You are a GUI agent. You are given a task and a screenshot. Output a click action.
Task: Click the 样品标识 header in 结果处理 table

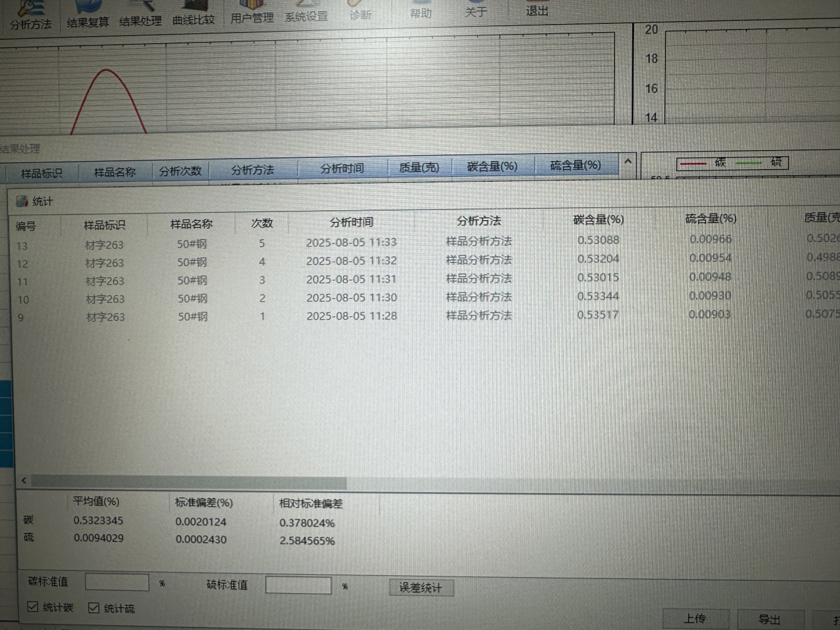tap(41, 173)
